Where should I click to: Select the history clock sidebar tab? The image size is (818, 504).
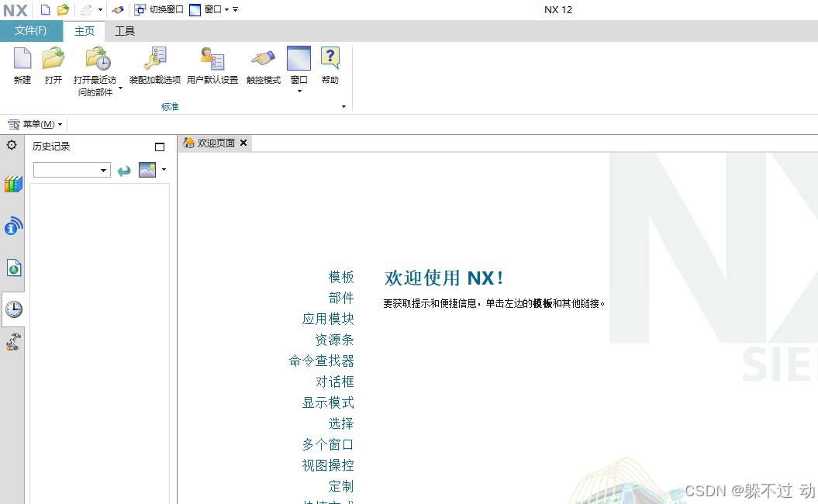point(13,309)
